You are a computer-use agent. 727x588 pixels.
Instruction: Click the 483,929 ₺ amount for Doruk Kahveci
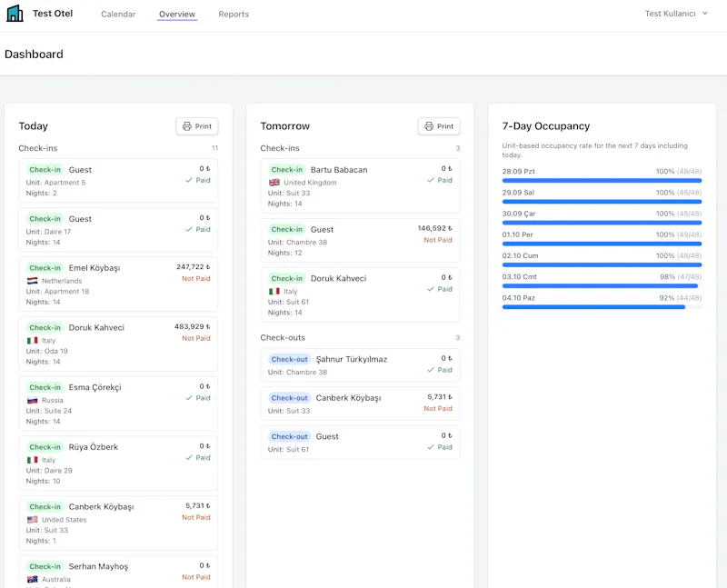tap(193, 326)
